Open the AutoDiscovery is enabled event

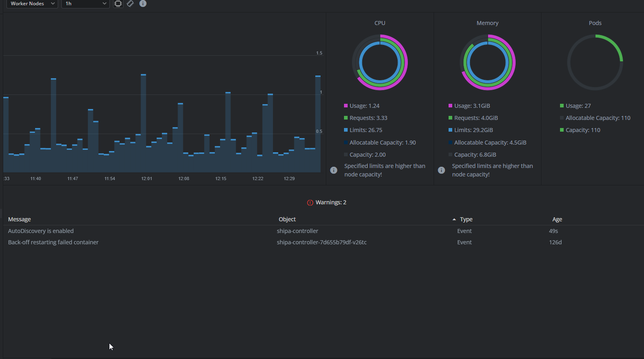(41, 231)
